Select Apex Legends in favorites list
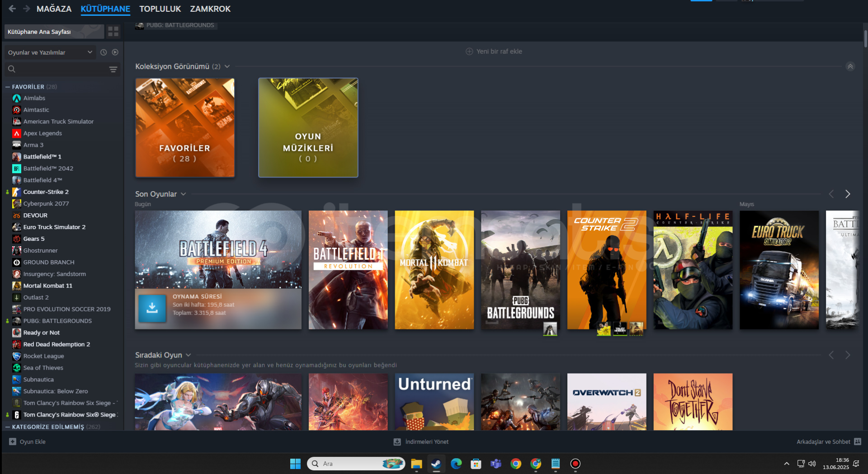 coord(42,133)
